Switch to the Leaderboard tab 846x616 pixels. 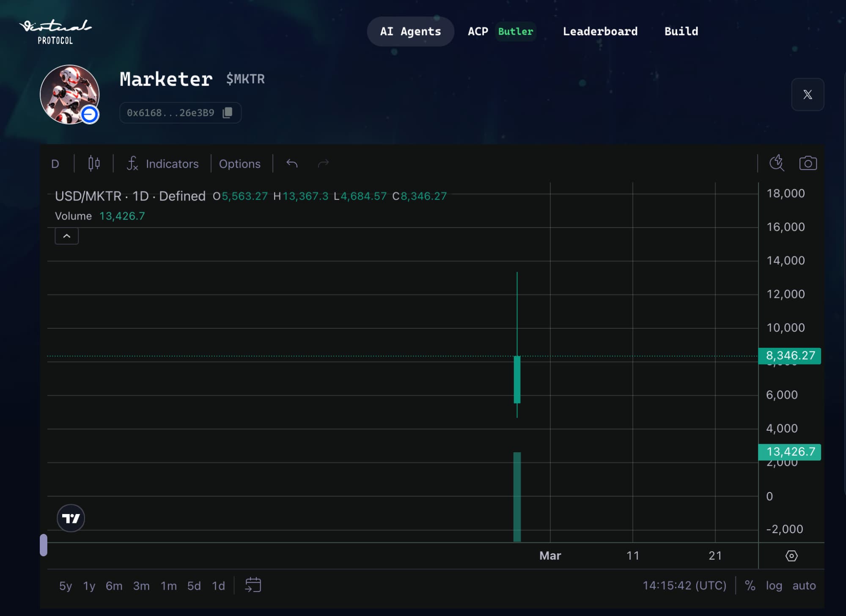point(600,31)
